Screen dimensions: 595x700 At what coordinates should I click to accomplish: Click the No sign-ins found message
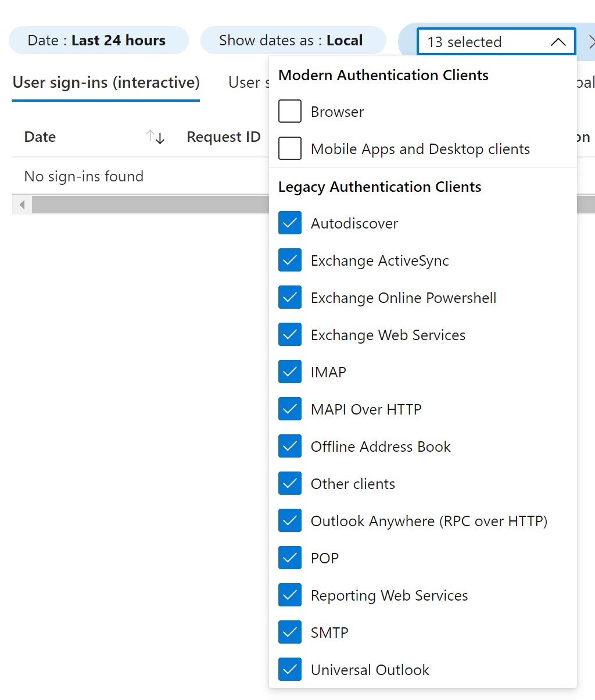(x=84, y=176)
